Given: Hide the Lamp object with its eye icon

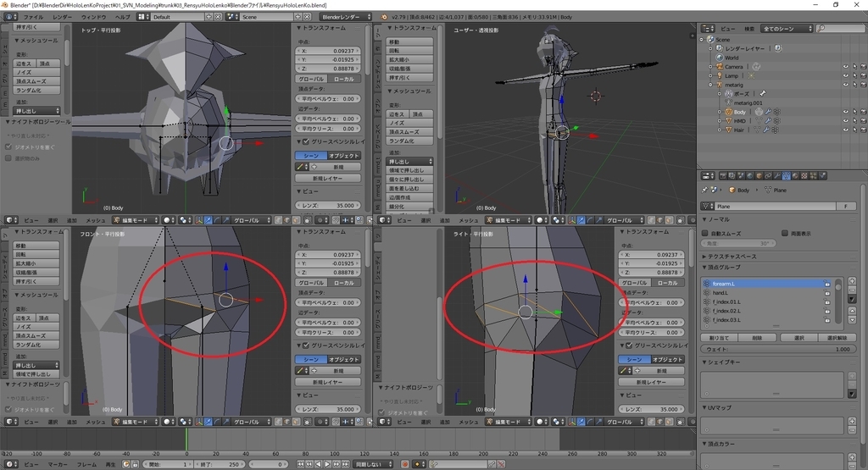Looking at the screenshot, I should 845,75.
